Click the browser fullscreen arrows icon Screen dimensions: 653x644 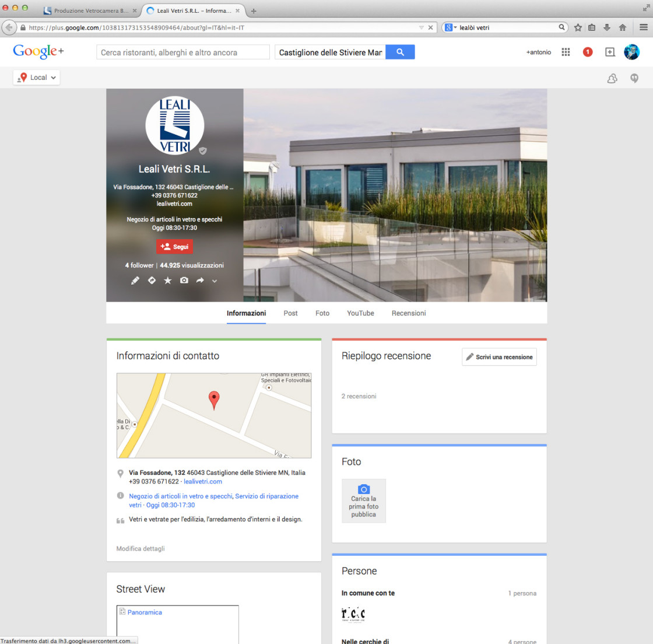646,8
